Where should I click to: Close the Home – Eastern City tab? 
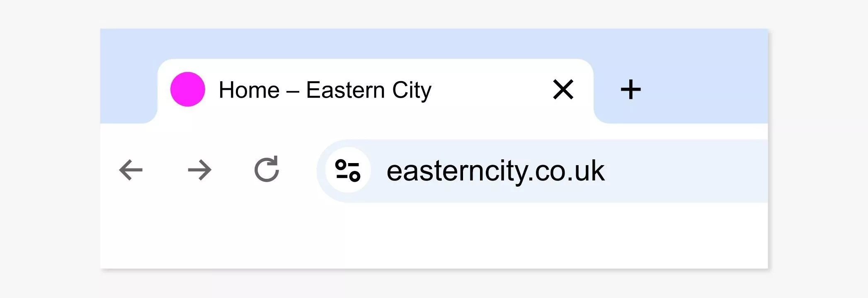[563, 89]
